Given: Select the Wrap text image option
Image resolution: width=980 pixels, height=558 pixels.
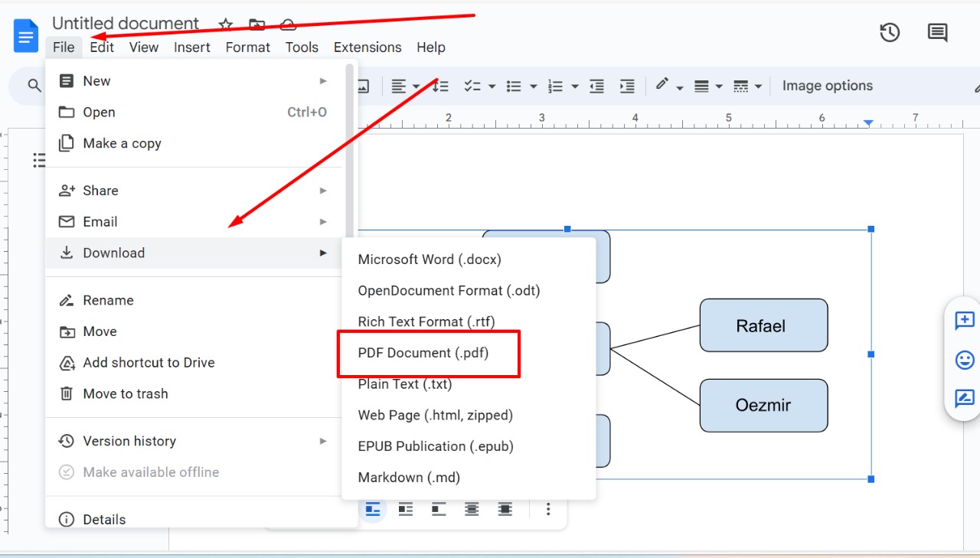Looking at the screenshot, I should (406, 509).
